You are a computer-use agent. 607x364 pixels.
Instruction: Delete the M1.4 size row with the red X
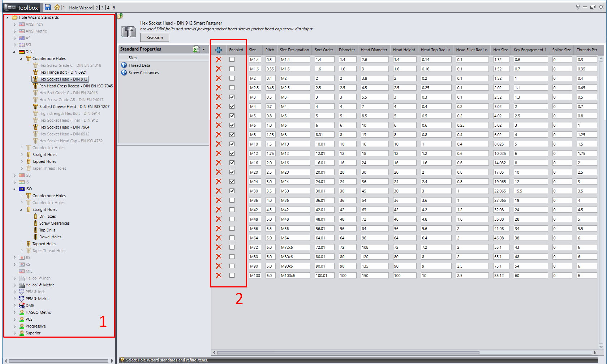[219, 59]
